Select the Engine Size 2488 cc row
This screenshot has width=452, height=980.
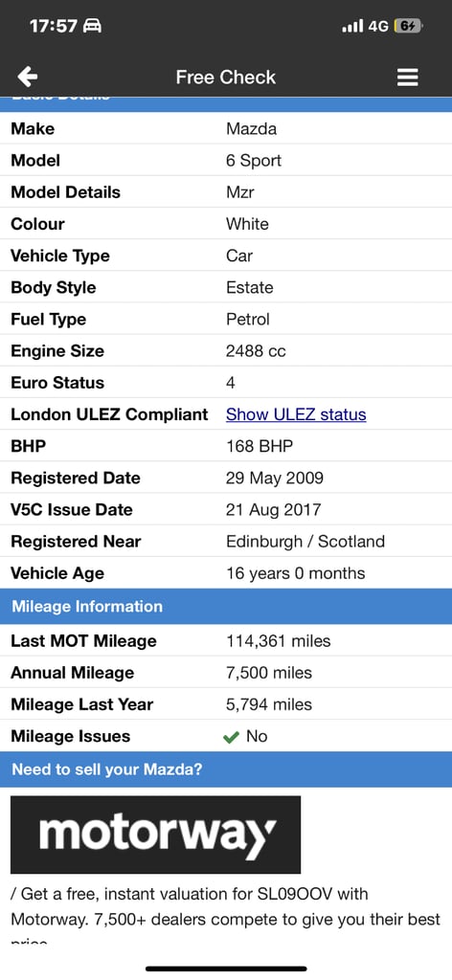(226, 350)
